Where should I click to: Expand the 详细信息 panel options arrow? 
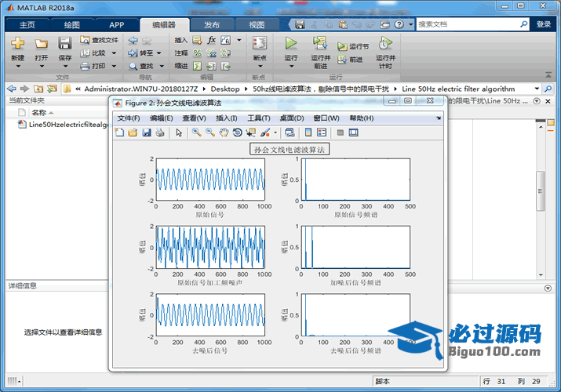pyautogui.click(x=548, y=288)
